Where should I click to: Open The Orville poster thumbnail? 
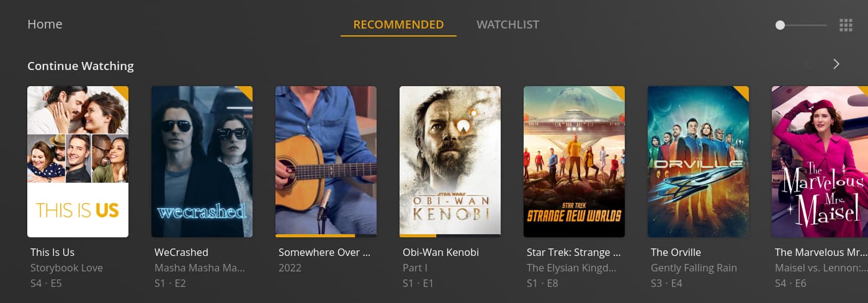pyautogui.click(x=698, y=162)
